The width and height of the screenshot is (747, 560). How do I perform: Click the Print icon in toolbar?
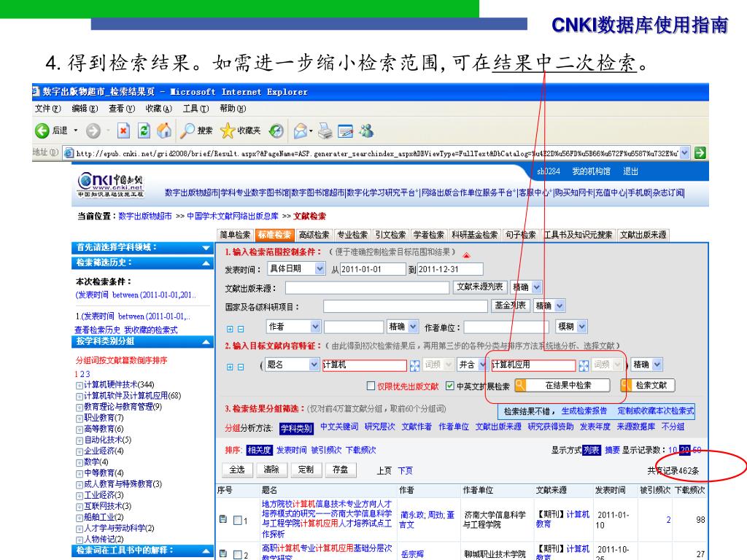tap(325, 131)
